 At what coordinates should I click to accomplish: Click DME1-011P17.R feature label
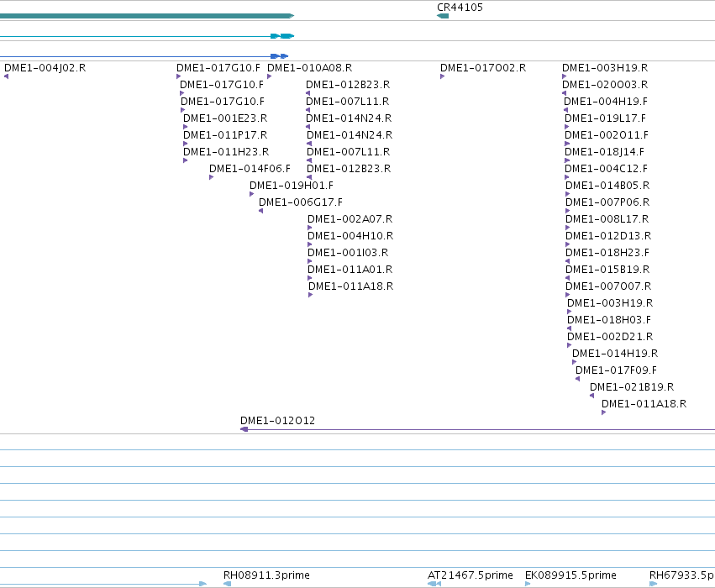225,135
